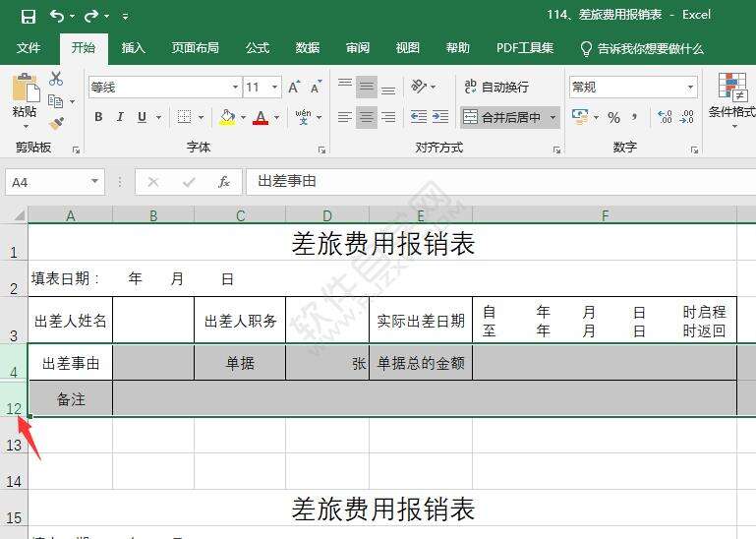This screenshot has height=539, width=756.
Task: Toggle Italic formatting
Action: pos(120,117)
